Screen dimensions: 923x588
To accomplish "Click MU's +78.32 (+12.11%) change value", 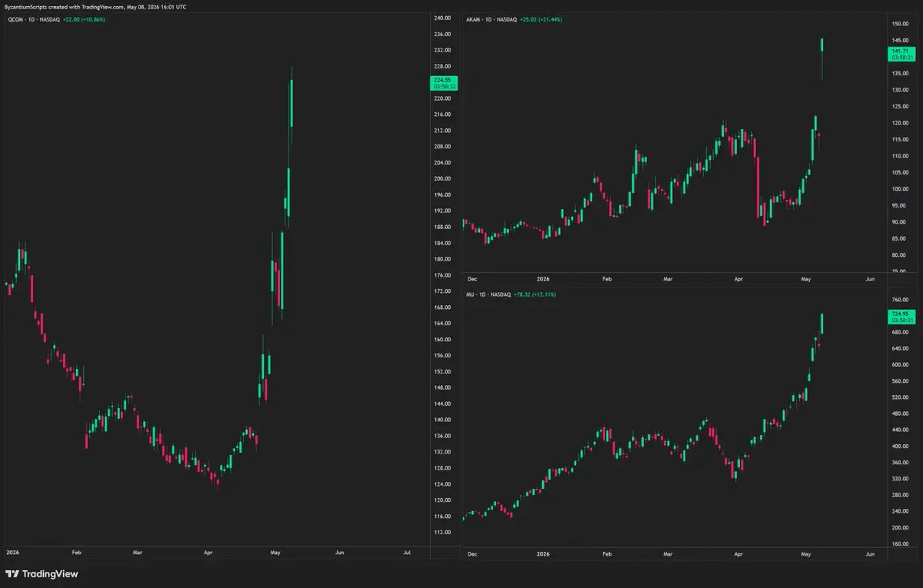I will coord(535,294).
